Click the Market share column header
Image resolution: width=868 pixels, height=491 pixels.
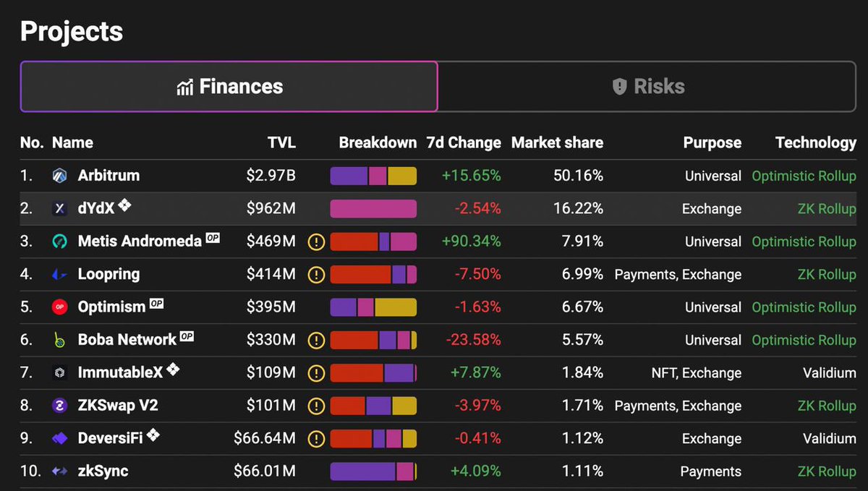[557, 142]
